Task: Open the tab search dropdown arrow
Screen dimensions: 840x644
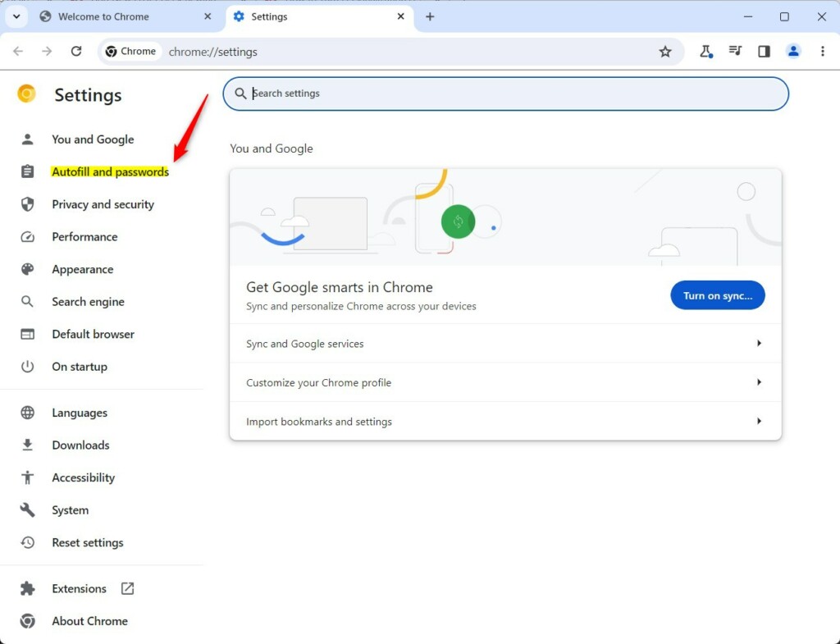Action: 16,16
